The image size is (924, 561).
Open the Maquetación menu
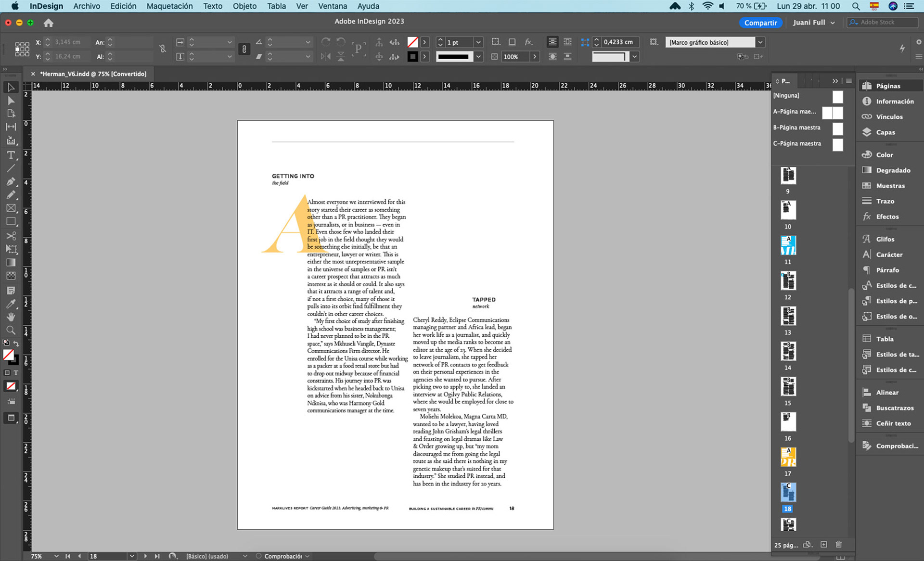click(x=169, y=6)
